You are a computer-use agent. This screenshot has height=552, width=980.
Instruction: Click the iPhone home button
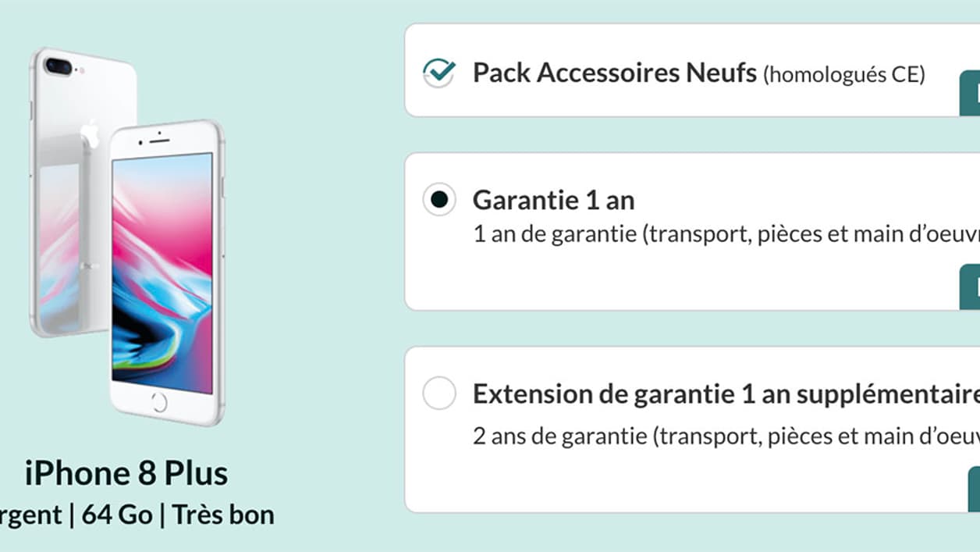click(x=159, y=402)
